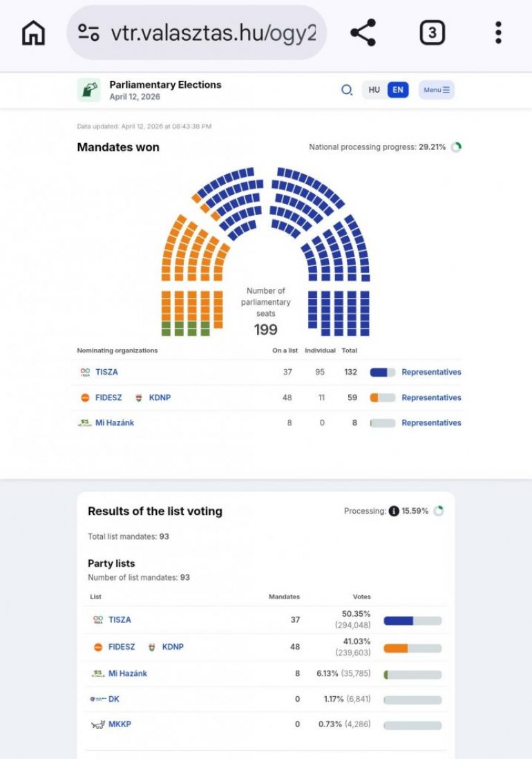Click the magnifier search icon

(347, 90)
